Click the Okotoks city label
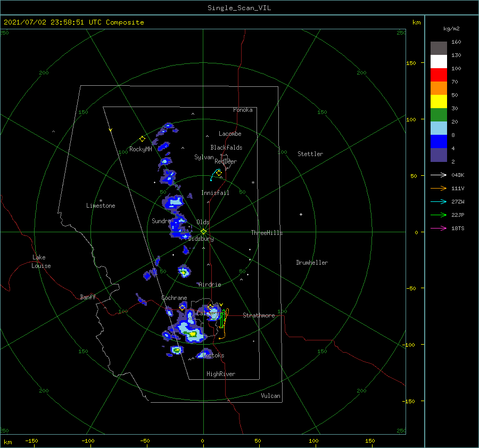Viewport: 479px width, 448px height. 213,355
